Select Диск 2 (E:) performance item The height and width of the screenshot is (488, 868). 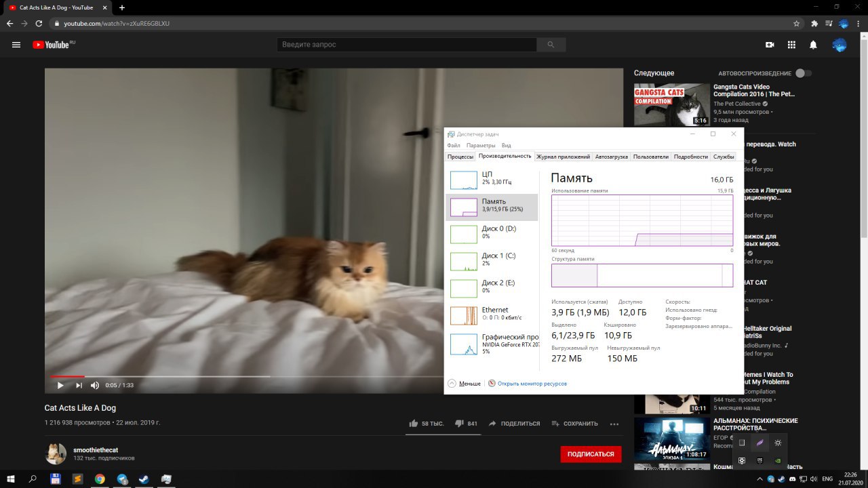click(492, 287)
